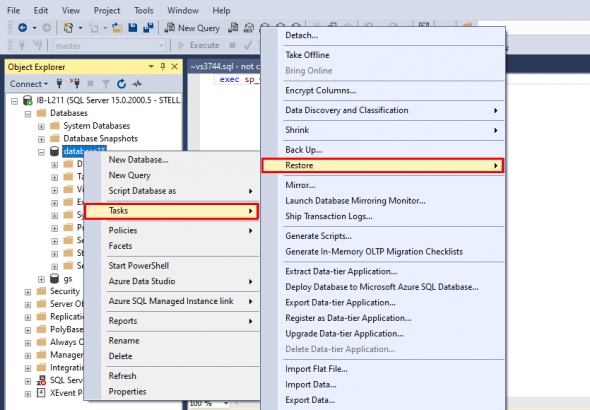This screenshot has height=410, width=590.
Task: Choose Script Database as in context menu
Action: [x=172, y=191]
